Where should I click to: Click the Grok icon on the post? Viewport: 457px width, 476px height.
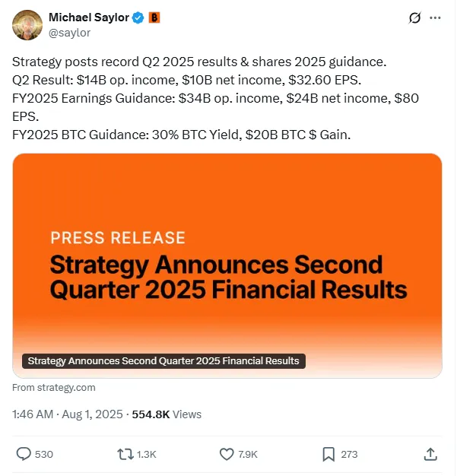pyautogui.click(x=415, y=18)
